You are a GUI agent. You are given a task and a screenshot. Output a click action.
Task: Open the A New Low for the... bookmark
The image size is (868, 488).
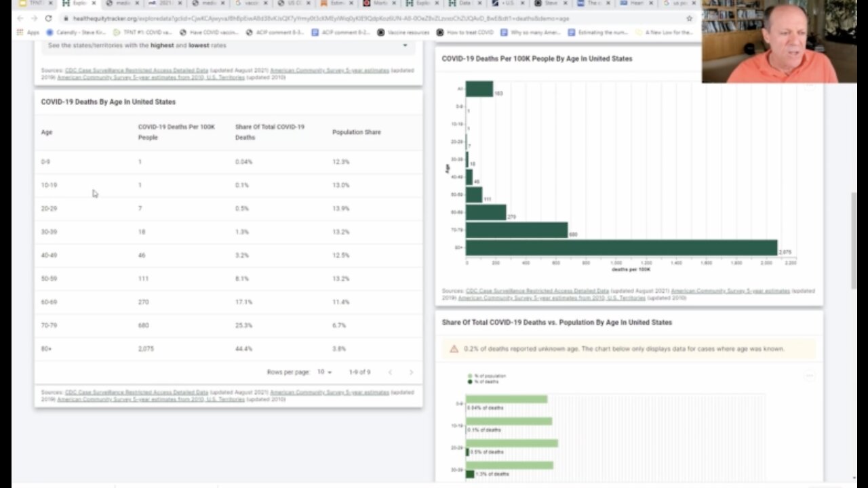(x=665, y=33)
